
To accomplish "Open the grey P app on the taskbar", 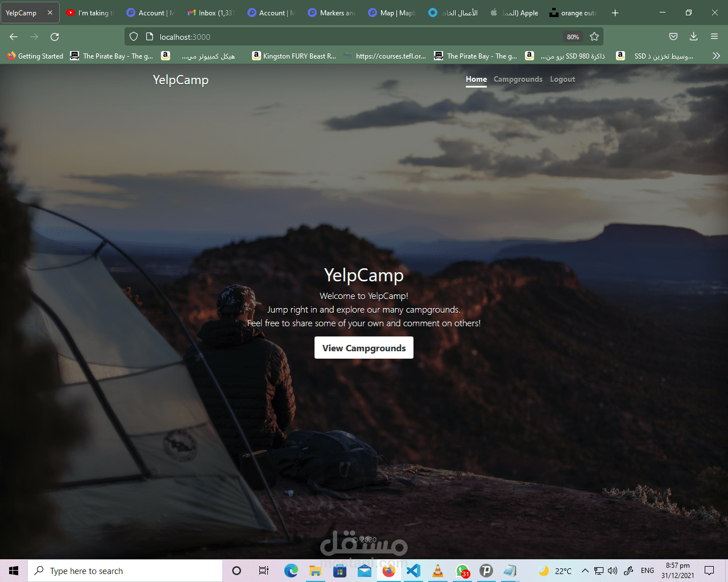I will (x=486, y=571).
